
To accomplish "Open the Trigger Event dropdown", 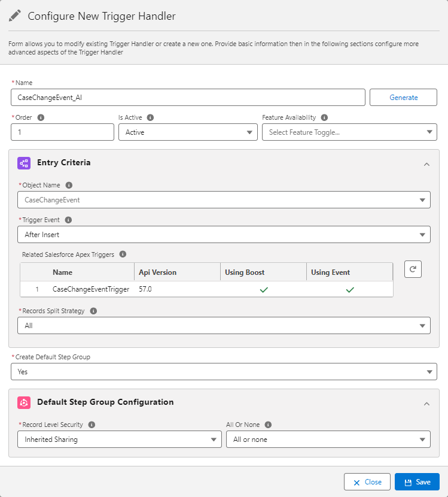I will 224,234.
